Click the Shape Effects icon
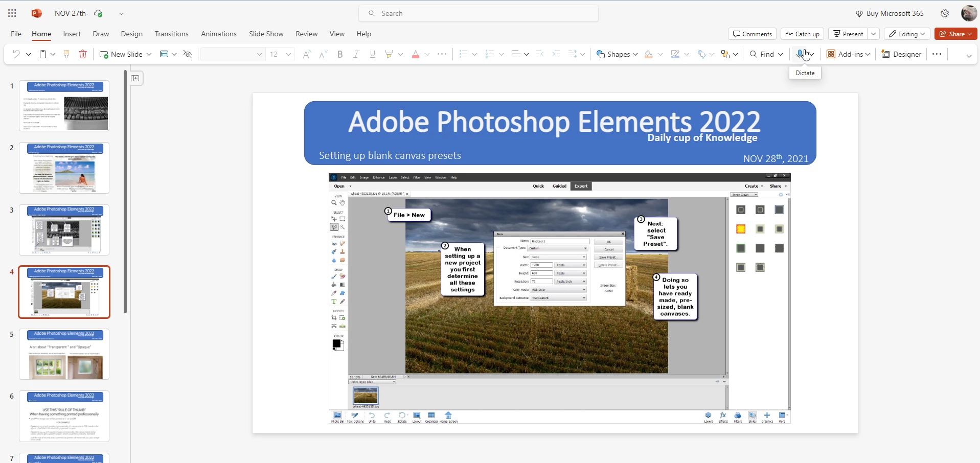Viewport: 980px width, 463px height. [702, 54]
